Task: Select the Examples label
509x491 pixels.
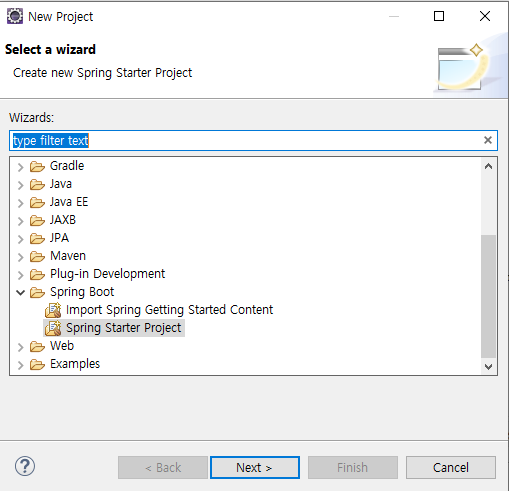Action: (75, 364)
